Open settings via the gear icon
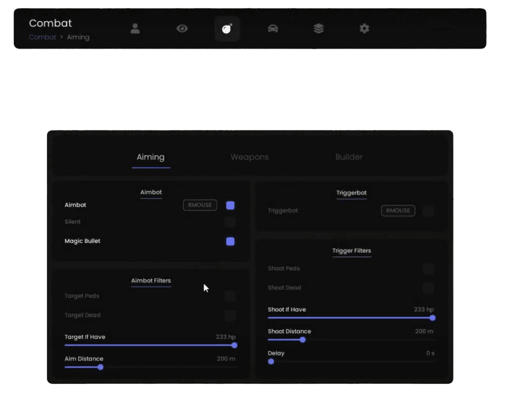Screen dimensions: 532x402 (x=364, y=28)
